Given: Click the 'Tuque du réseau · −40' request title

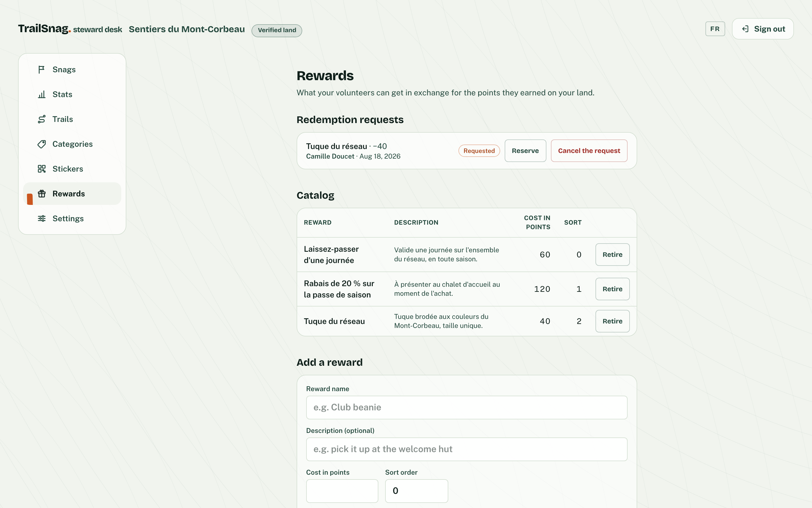Looking at the screenshot, I should pyautogui.click(x=346, y=146).
